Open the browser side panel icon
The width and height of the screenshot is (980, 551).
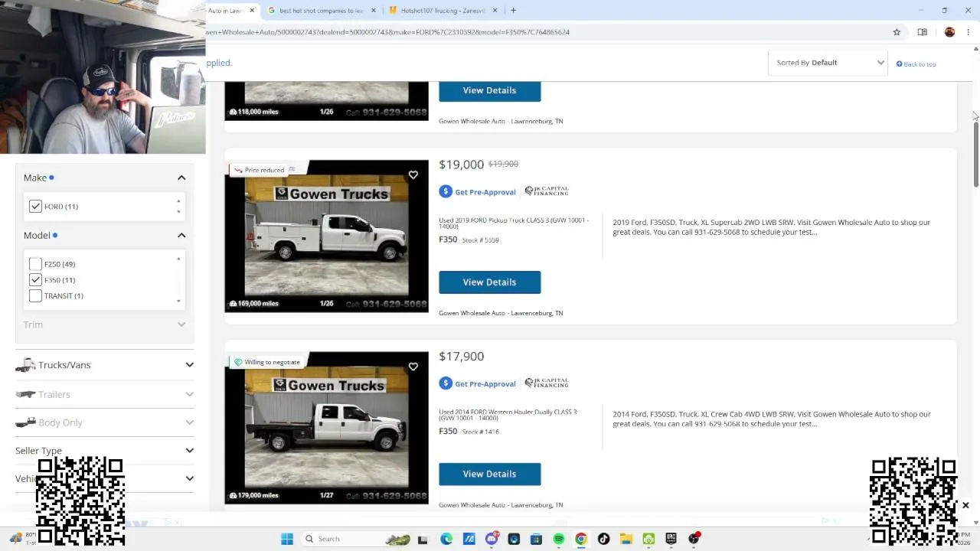(922, 32)
